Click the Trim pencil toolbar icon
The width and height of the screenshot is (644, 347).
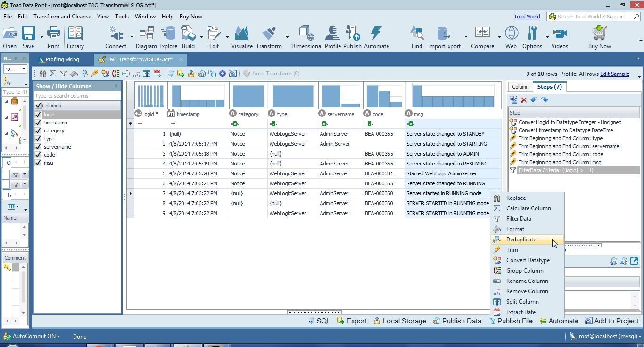(95, 74)
